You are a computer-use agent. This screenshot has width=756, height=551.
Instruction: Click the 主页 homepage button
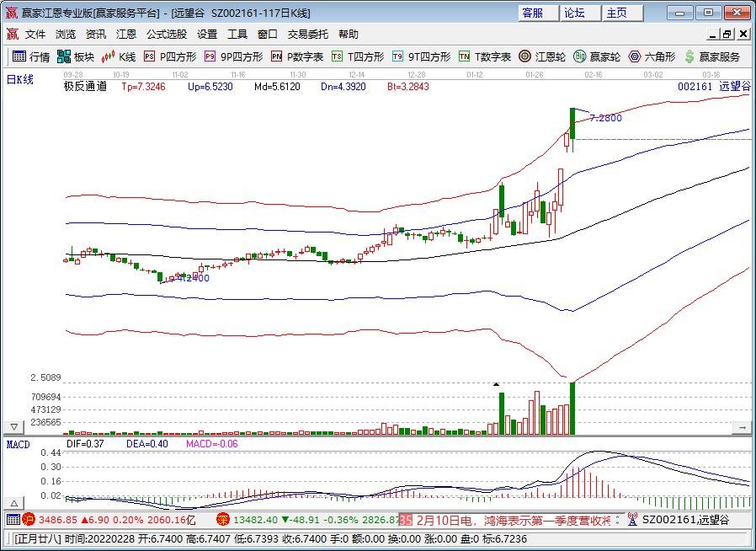(x=623, y=13)
